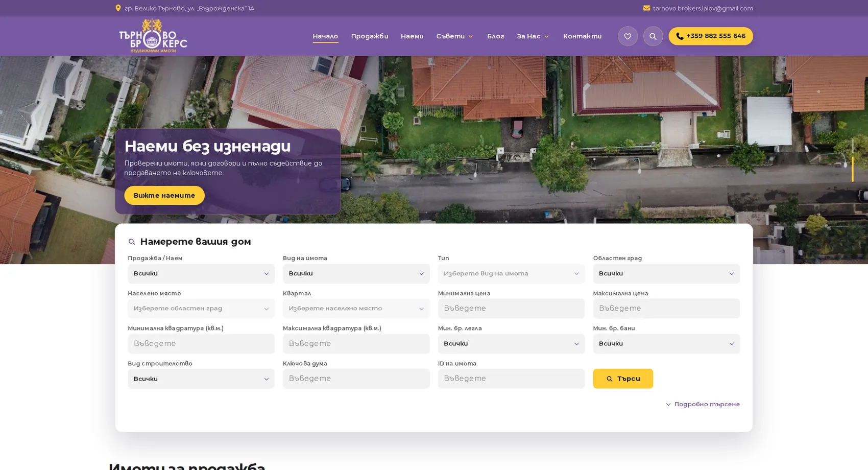The image size is (868, 470).
Task: Focus the ID на имота field
Action: [511, 379]
